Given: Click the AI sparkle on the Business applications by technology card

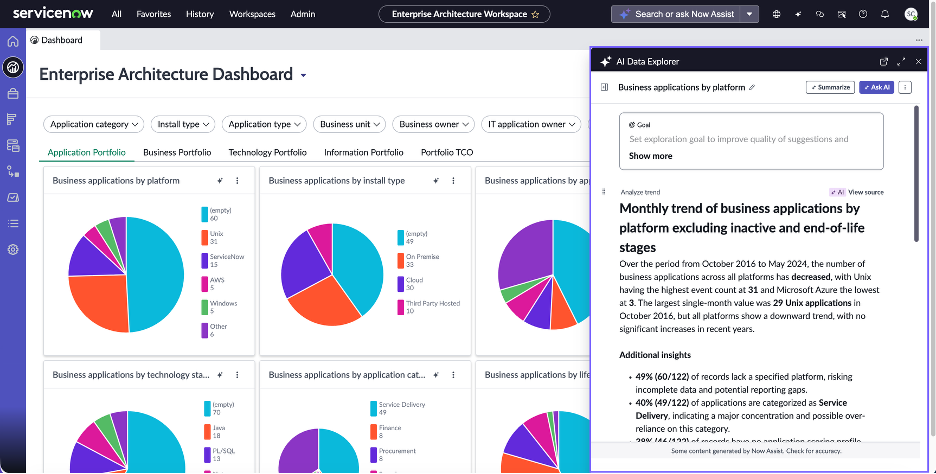Looking at the screenshot, I should point(220,375).
